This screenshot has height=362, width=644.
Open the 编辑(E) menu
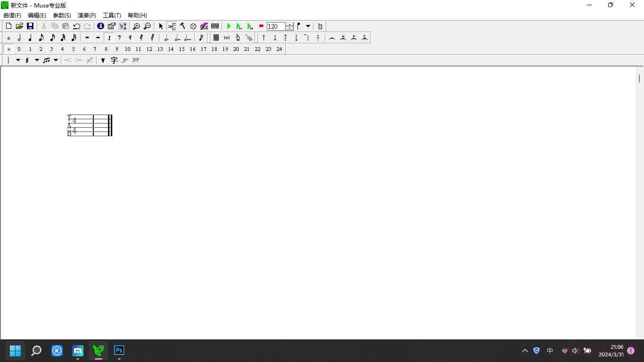click(x=37, y=16)
